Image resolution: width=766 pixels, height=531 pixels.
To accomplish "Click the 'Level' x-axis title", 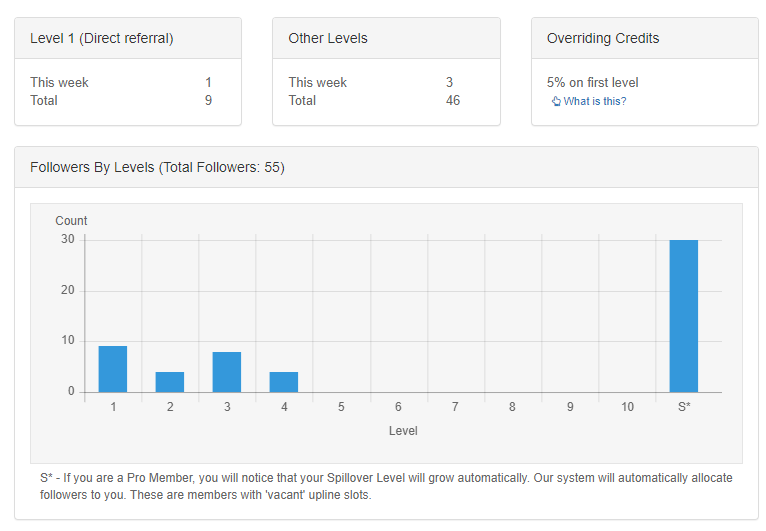I will tap(403, 431).
